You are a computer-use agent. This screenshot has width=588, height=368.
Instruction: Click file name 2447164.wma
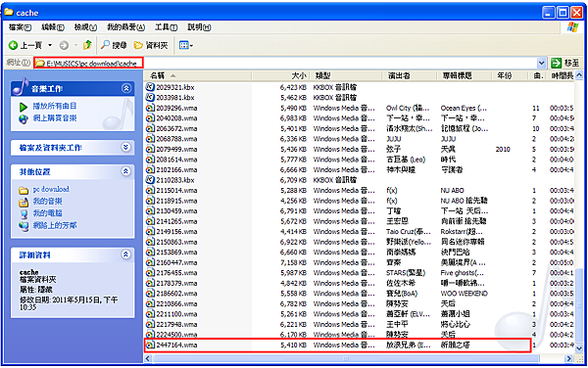pos(176,345)
